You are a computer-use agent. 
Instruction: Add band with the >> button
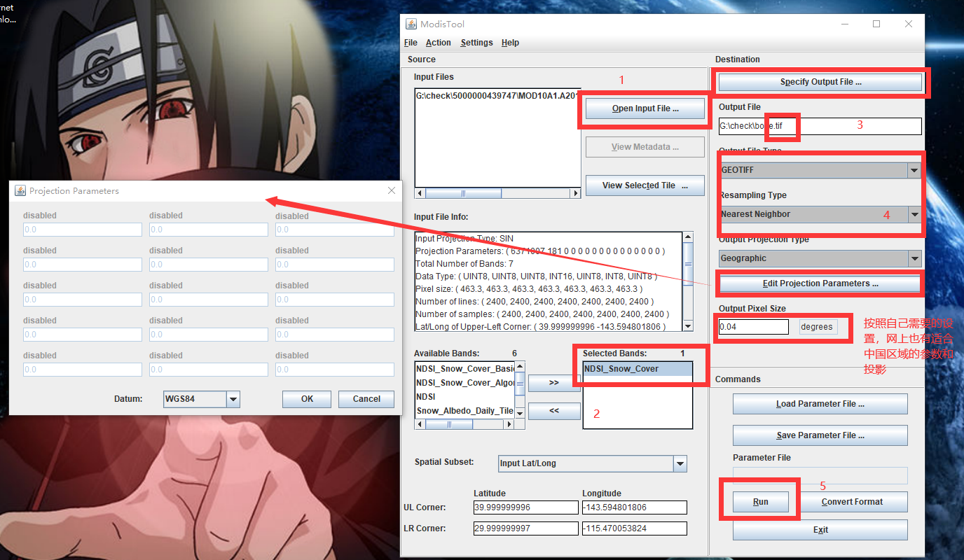click(x=554, y=383)
